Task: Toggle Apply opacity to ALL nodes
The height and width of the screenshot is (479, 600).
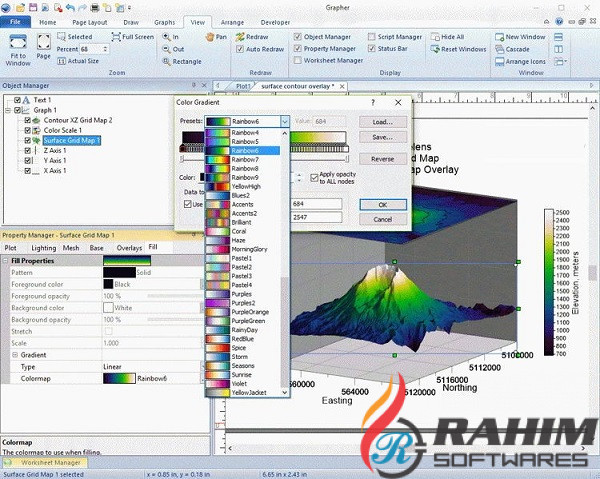Action: click(x=314, y=178)
